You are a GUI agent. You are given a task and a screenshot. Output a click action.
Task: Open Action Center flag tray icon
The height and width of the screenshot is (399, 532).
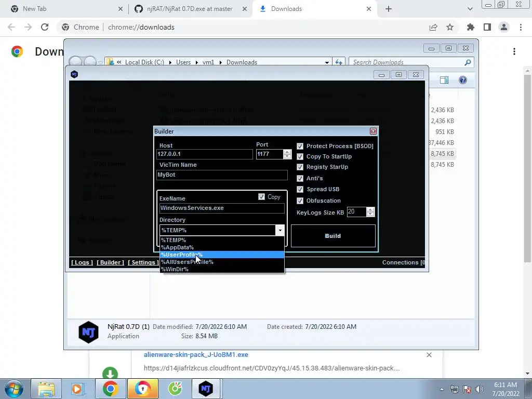tap(467, 389)
